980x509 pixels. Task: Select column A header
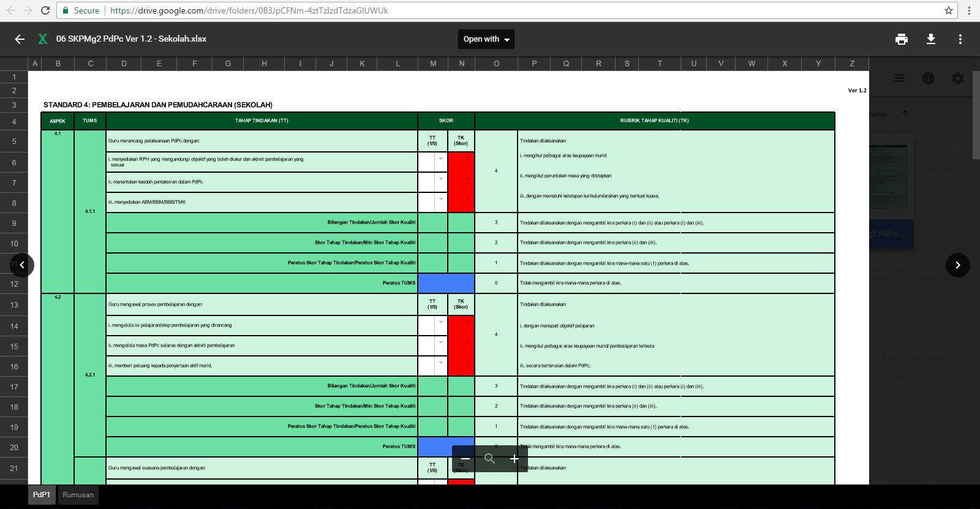(35, 64)
